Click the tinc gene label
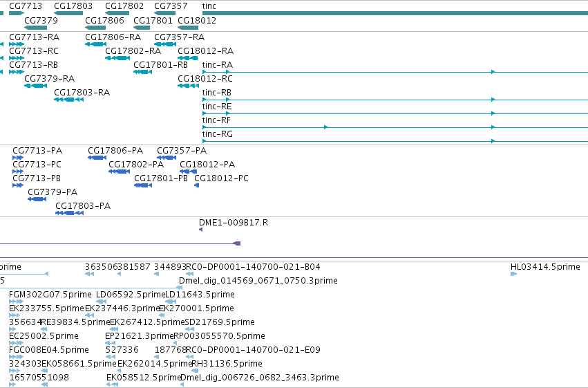Viewport: 588px width, 388px height. 209,6
